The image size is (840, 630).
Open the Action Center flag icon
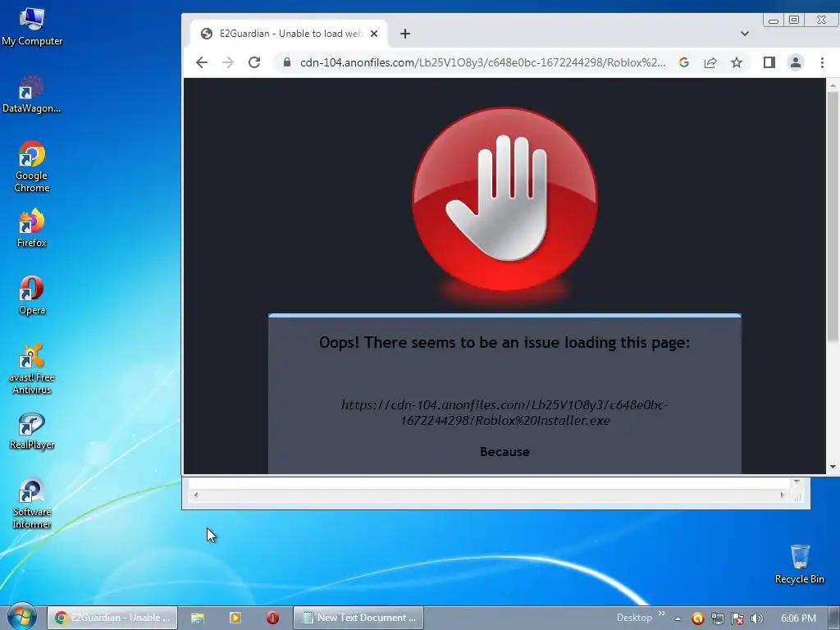737,619
